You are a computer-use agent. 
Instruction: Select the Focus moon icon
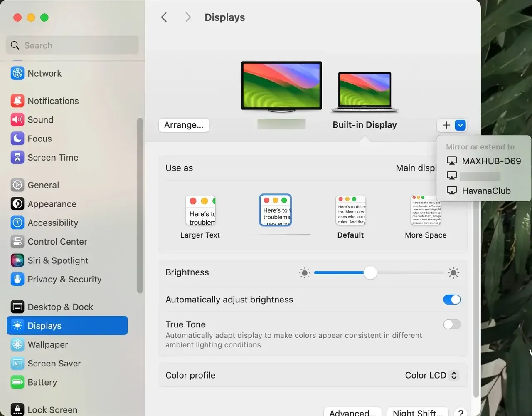click(x=17, y=139)
